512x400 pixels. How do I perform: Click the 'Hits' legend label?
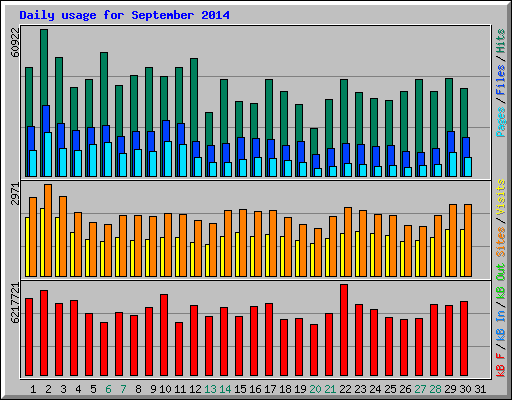click(x=501, y=41)
